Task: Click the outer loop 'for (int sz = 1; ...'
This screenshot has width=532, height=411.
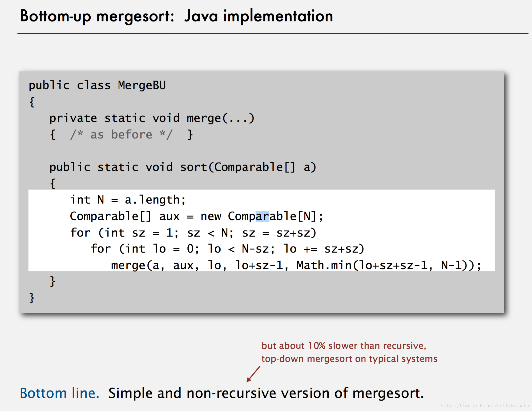Action: pos(193,233)
